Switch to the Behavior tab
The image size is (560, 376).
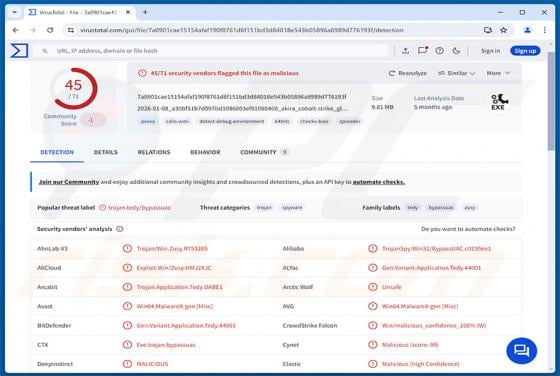click(x=205, y=152)
